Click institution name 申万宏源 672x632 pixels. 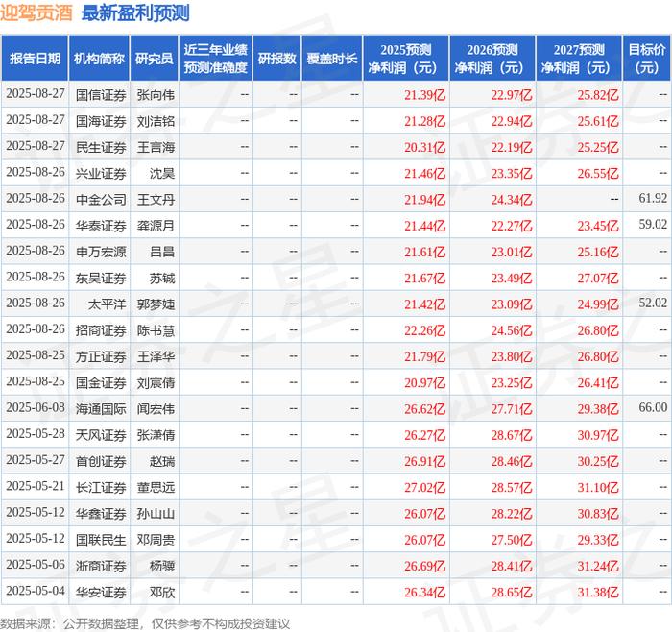pos(101,252)
